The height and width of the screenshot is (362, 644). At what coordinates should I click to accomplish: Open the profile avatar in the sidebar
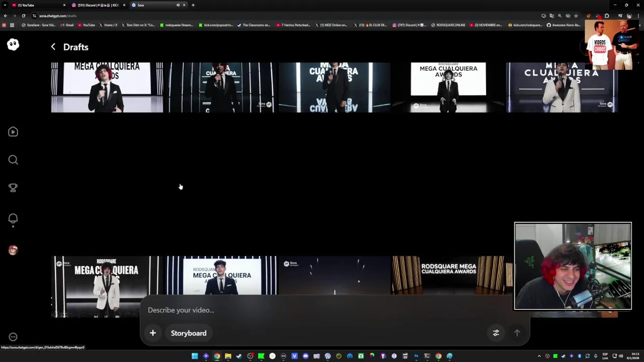(13, 250)
